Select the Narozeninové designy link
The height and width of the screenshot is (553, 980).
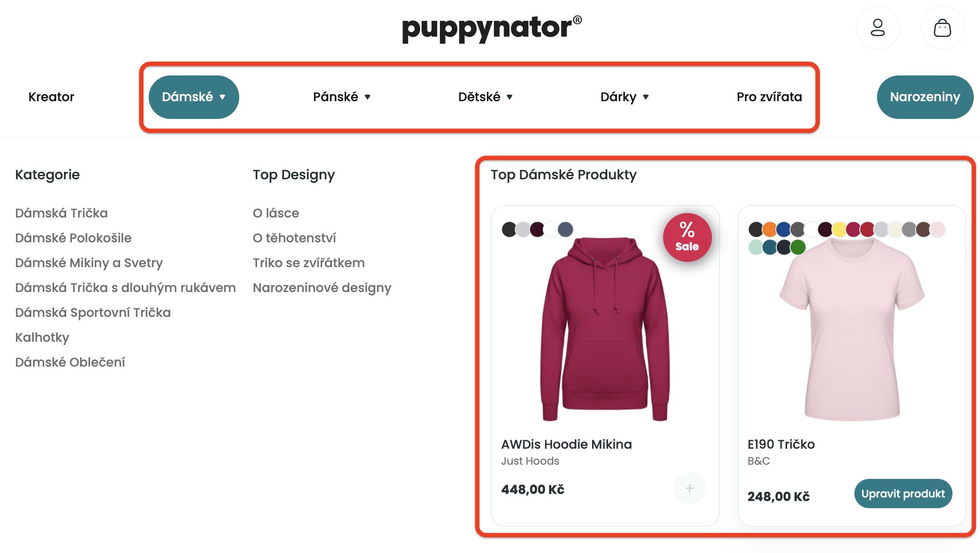click(322, 288)
